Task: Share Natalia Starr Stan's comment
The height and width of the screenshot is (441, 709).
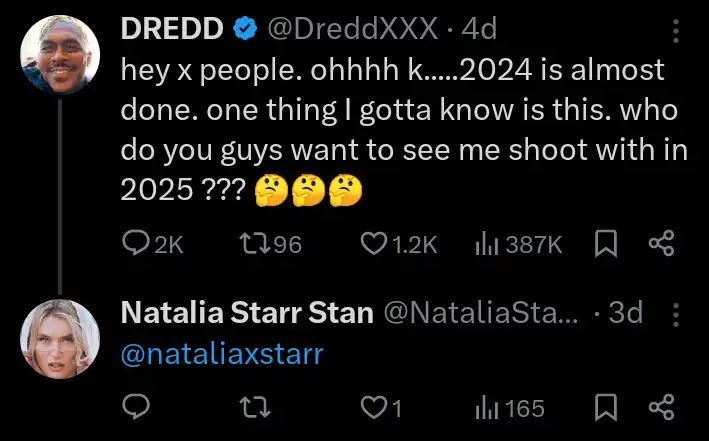Action: (x=661, y=408)
